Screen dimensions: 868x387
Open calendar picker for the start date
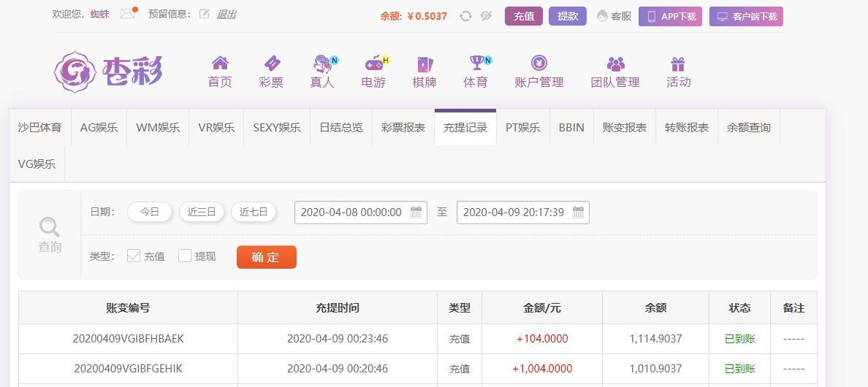pyautogui.click(x=416, y=212)
